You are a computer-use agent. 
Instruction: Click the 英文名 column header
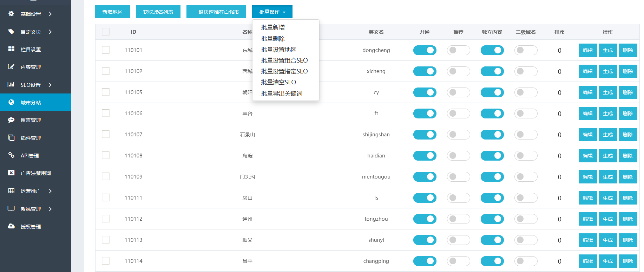tap(376, 32)
